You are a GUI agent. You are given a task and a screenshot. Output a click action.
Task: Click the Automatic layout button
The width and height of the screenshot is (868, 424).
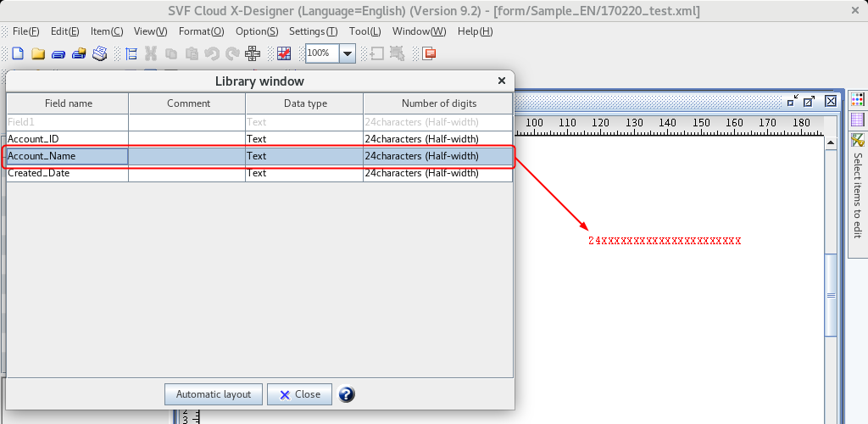click(x=213, y=394)
